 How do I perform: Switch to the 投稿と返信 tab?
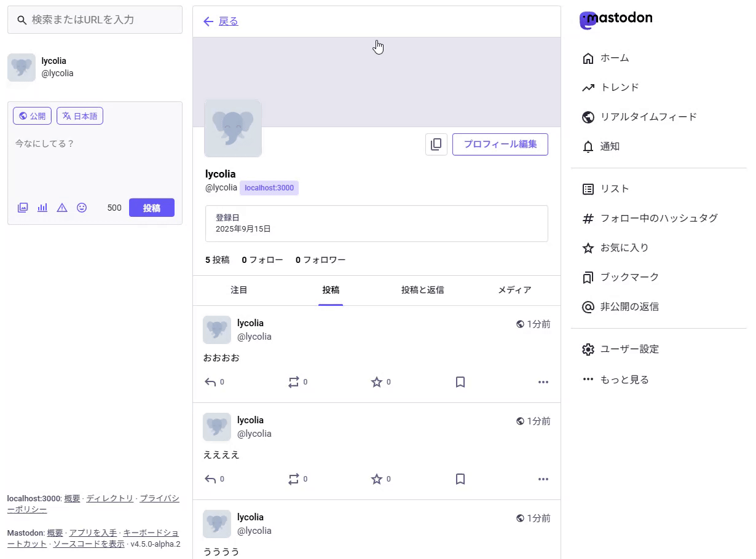pyautogui.click(x=422, y=290)
